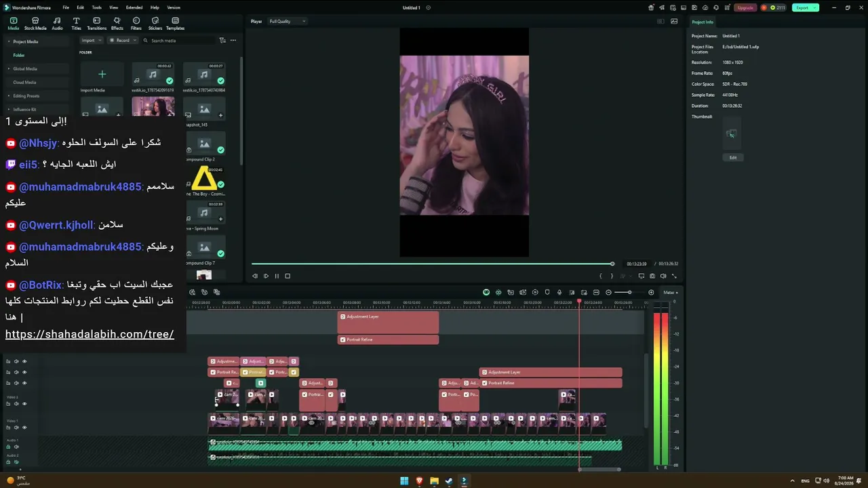Image resolution: width=868 pixels, height=488 pixels.
Task: Expand the Influence Kit section
Action: 9,110
